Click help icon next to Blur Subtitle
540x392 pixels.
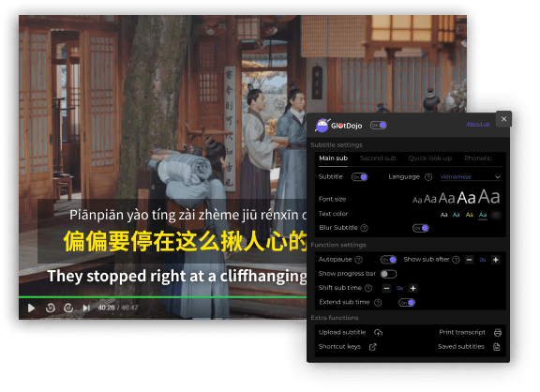[x=365, y=228]
